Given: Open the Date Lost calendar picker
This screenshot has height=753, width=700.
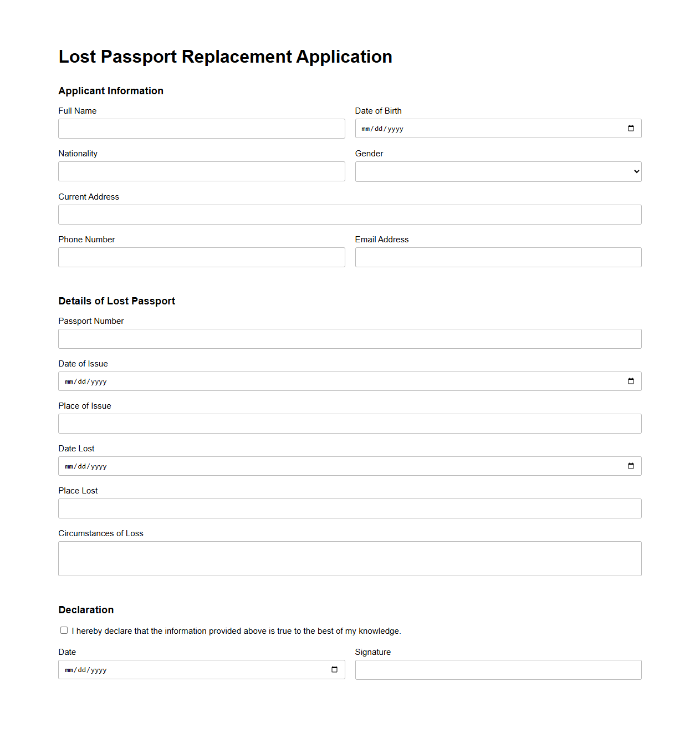Looking at the screenshot, I should (x=631, y=466).
